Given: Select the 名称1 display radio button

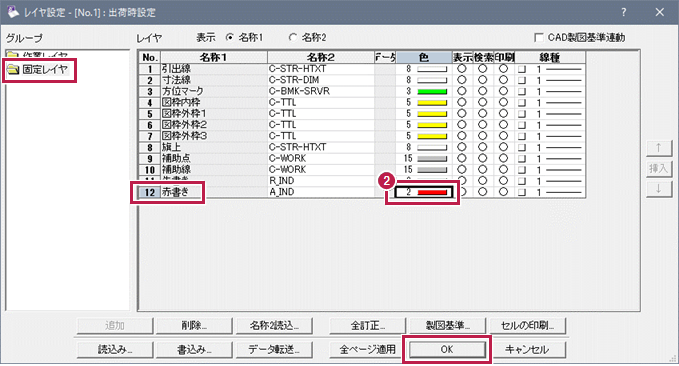Looking at the screenshot, I should point(230,38).
